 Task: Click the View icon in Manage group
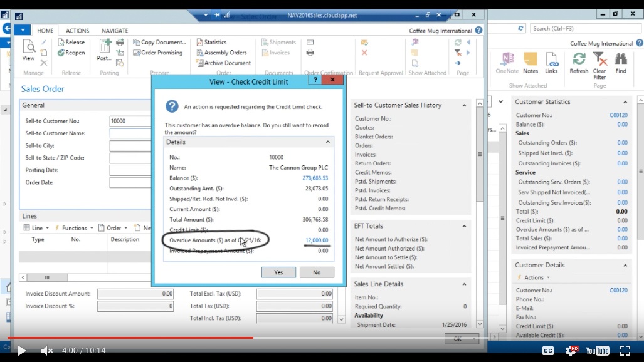[x=28, y=50]
